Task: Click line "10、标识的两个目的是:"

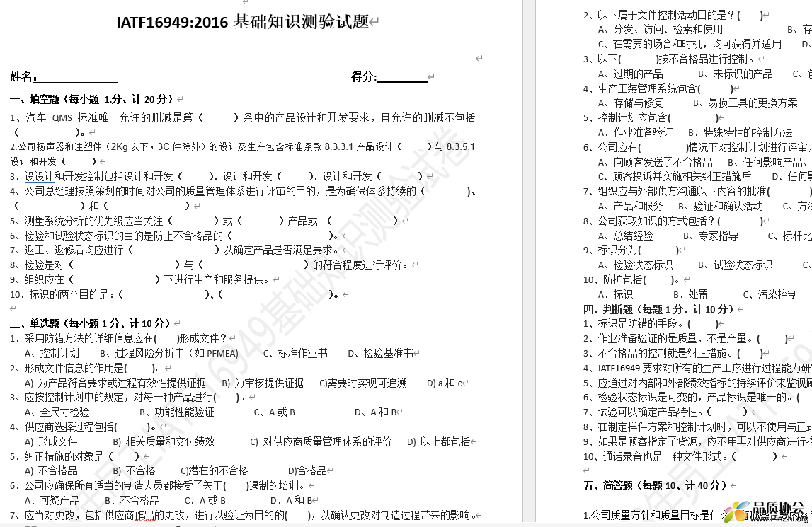Action: tap(175, 294)
